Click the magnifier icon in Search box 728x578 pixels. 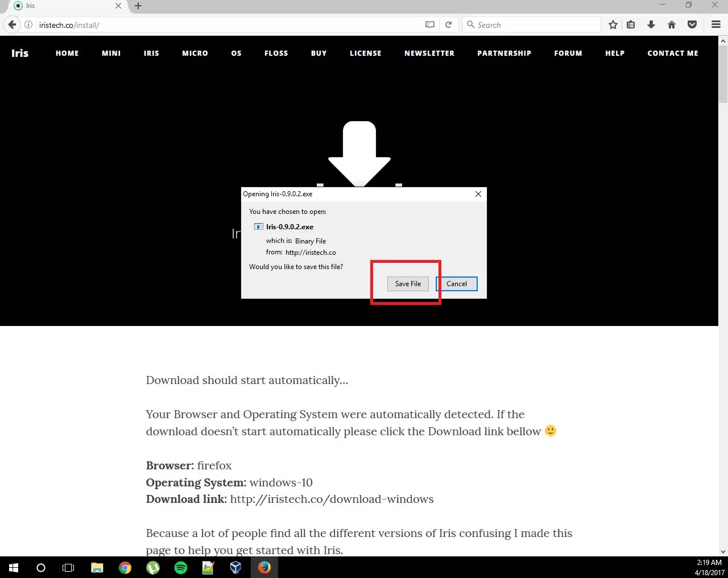[470, 24]
